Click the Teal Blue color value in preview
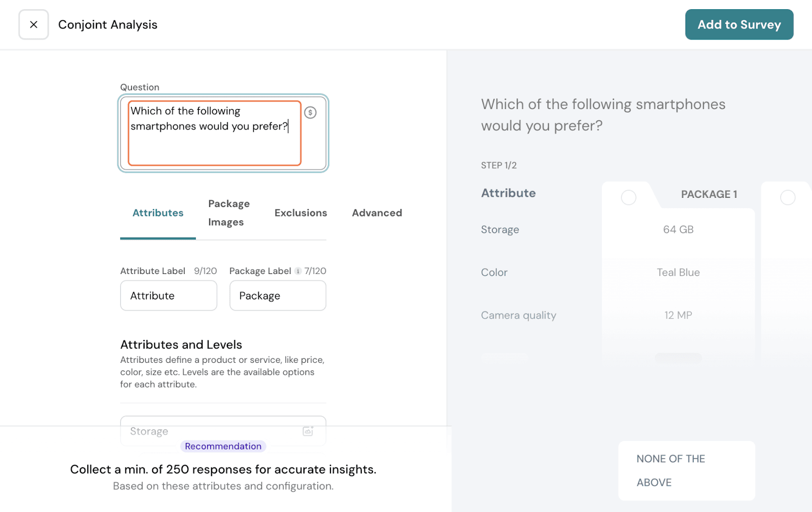 tap(678, 272)
